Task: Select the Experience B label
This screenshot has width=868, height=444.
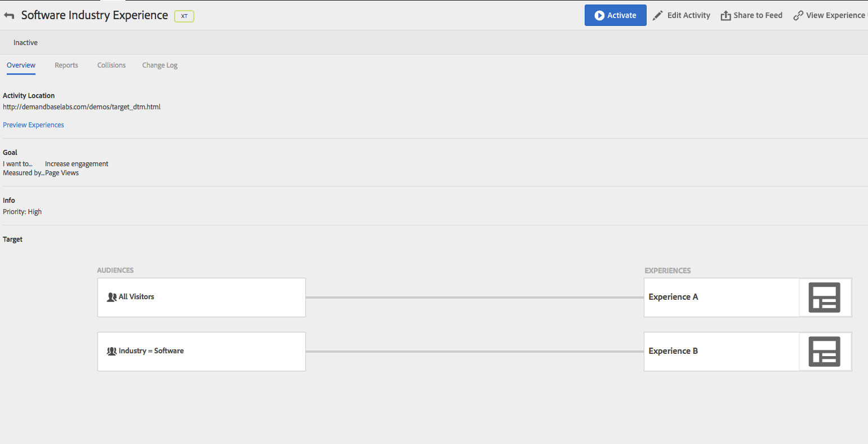Action: [x=673, y=351]
